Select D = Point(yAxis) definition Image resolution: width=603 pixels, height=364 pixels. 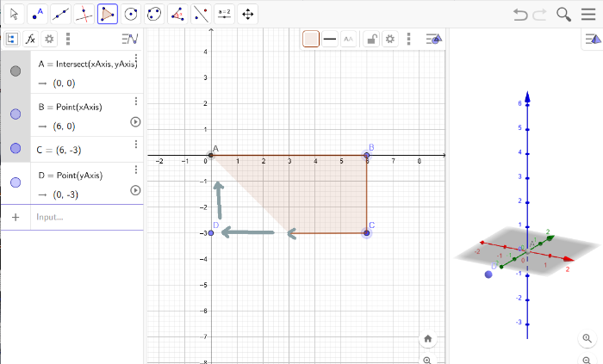click(x=71, y=175)
